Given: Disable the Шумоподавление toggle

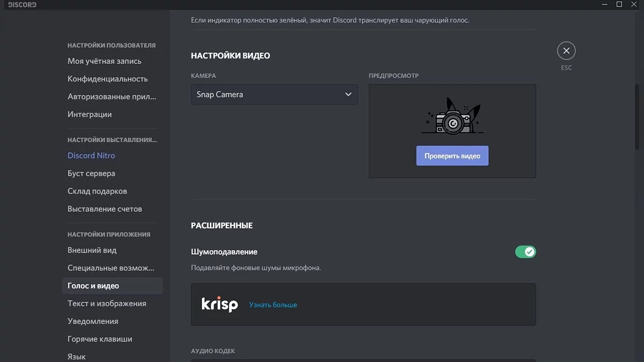Looking at the screenshot, I should point(525,252).
